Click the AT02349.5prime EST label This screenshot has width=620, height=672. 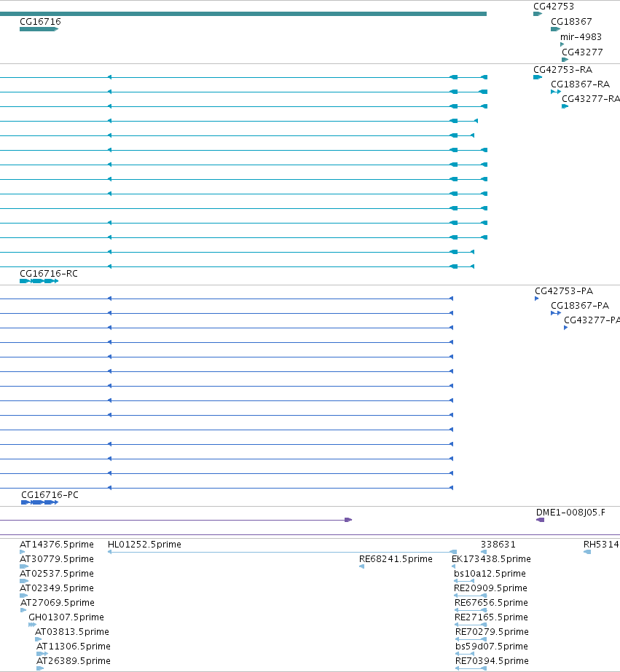coord(57,588)
